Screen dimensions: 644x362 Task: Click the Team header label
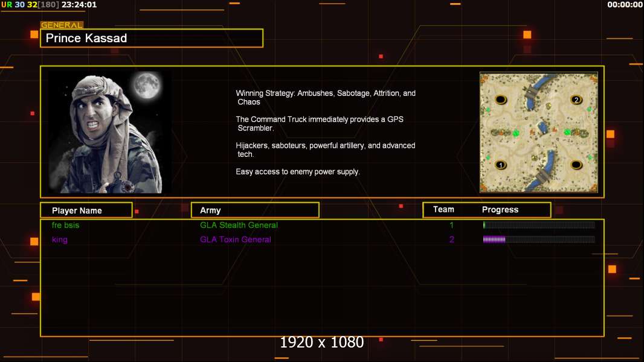pyautogui.click(x=443, y=209)
